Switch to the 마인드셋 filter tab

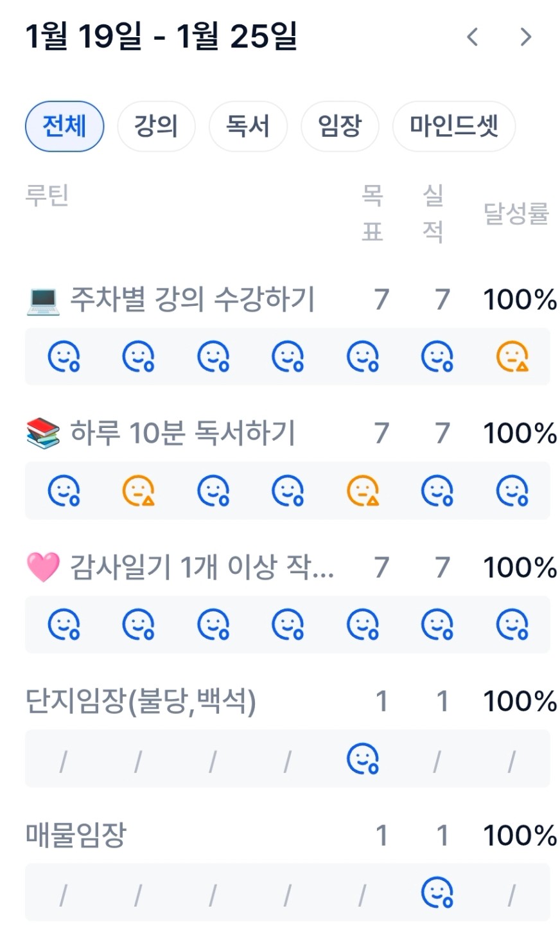coord(453,126)
